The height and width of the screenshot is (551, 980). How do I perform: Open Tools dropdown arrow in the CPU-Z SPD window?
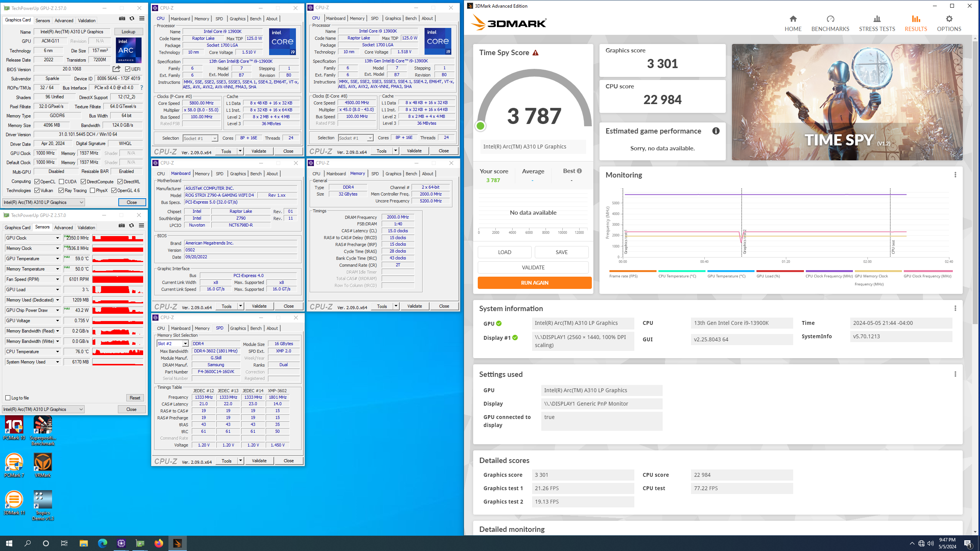(240, 461)
